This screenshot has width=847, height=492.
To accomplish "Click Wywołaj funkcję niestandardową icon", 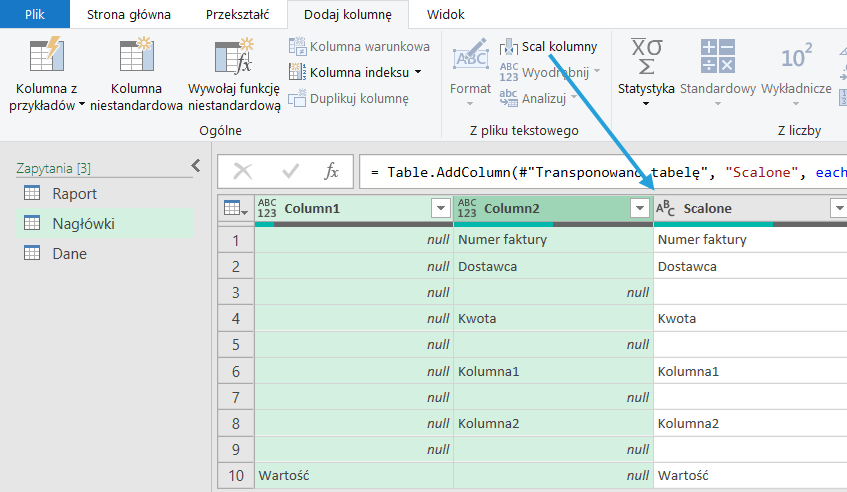I will tap(233, 56).
